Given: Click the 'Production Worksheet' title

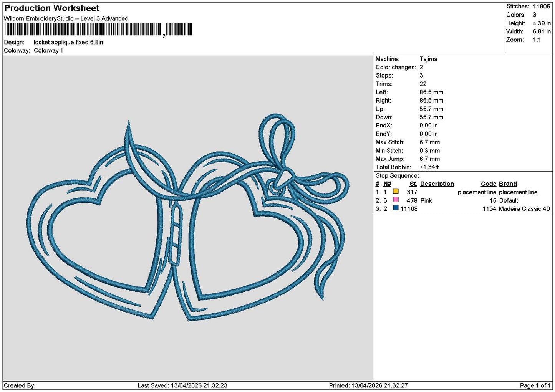Looking at the screenshot, I should (x=51, y=8).
